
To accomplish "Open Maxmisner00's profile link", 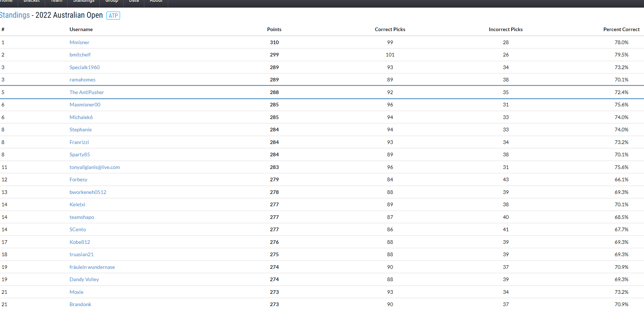I will pyautogui.click(x=85, y=105).
